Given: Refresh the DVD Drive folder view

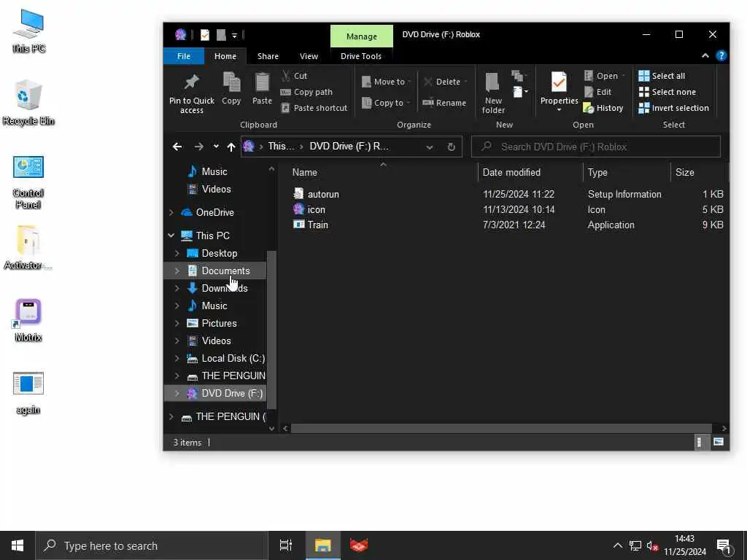Looking at the screenshot, I should pos(451,147).
